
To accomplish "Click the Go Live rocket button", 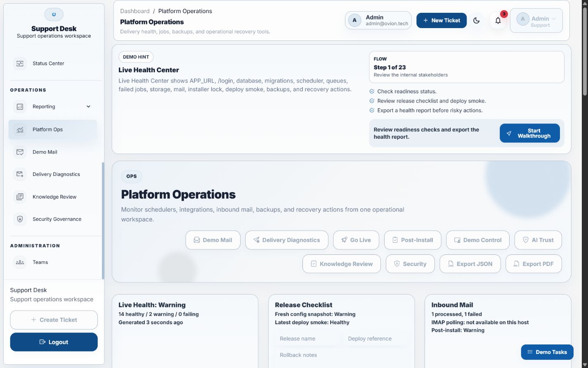I will 356,240.
